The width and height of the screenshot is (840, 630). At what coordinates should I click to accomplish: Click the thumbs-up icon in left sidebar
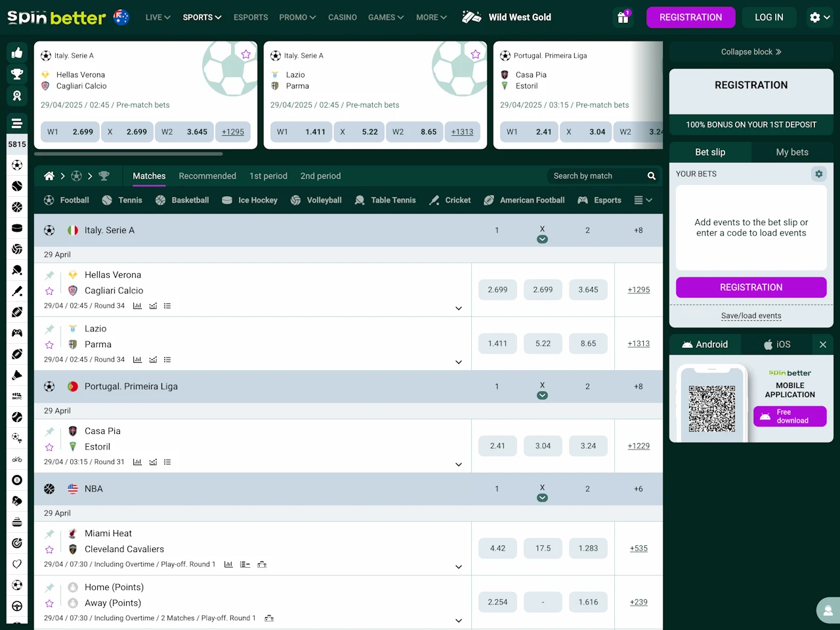pyautogui.click(x=17, y=53)
